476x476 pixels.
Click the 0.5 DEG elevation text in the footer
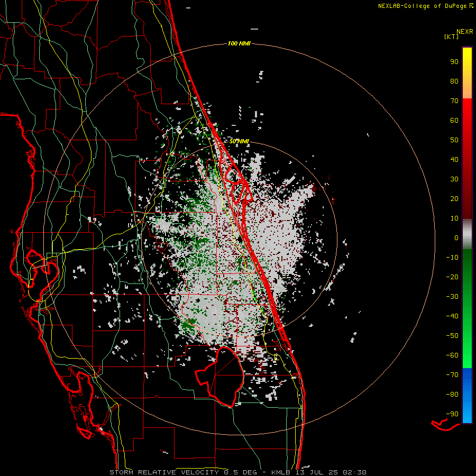tap(240, 472)
